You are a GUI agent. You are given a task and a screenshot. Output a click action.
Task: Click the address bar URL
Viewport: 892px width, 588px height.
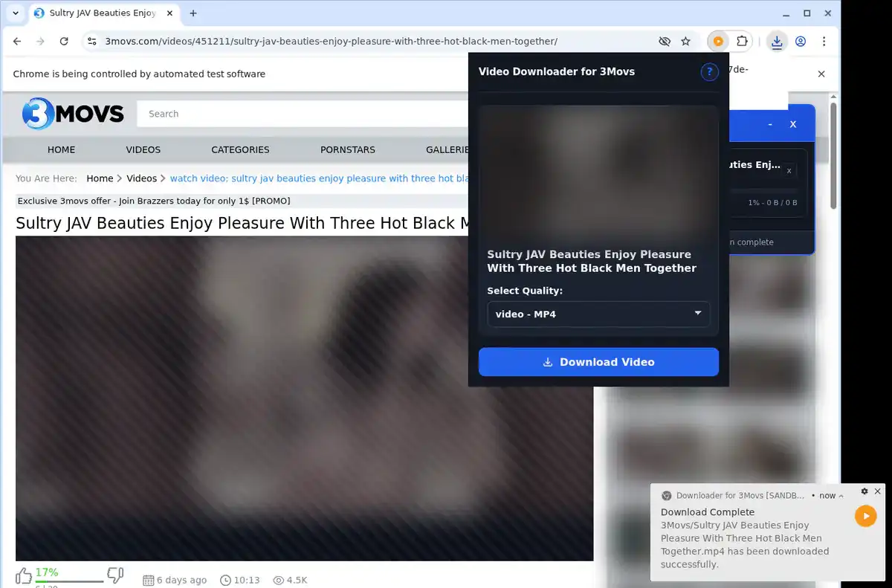pyautogui.click(x=331, y=42)
